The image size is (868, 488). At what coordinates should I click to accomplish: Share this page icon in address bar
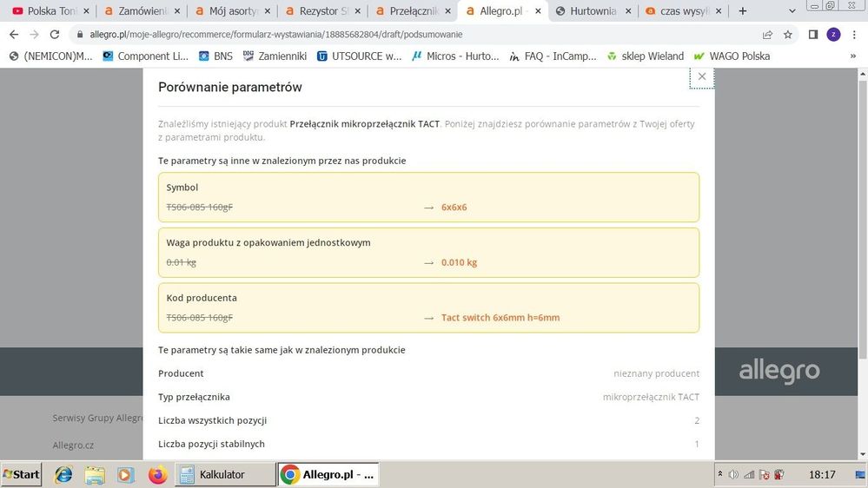tap(767, 35)
